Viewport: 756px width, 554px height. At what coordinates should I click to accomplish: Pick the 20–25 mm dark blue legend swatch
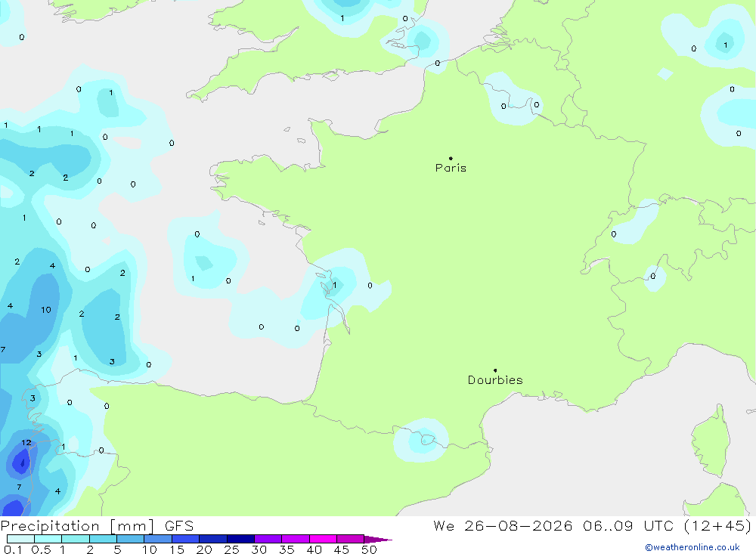pos(212,539)
